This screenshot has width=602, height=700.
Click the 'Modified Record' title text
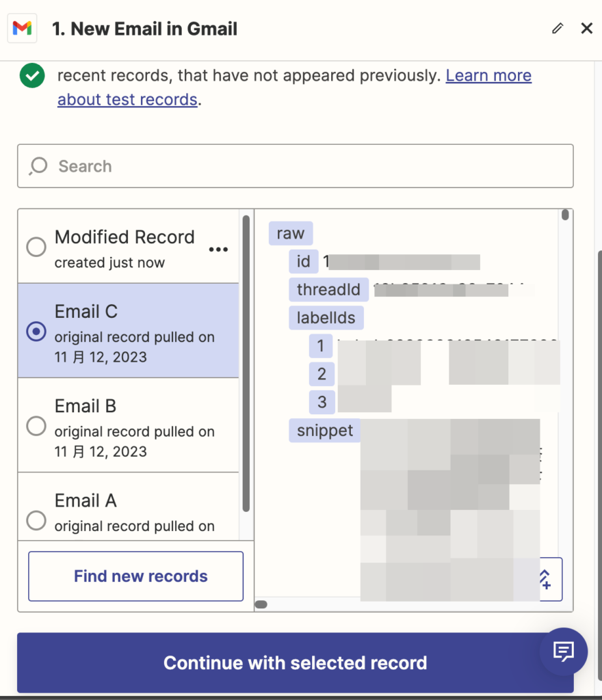pos(125,237)
